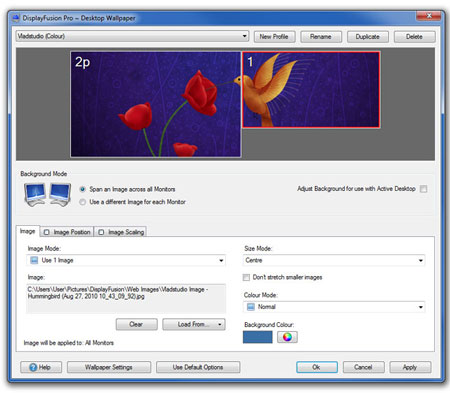Click the Duplicate profile button

click(367, 37)
